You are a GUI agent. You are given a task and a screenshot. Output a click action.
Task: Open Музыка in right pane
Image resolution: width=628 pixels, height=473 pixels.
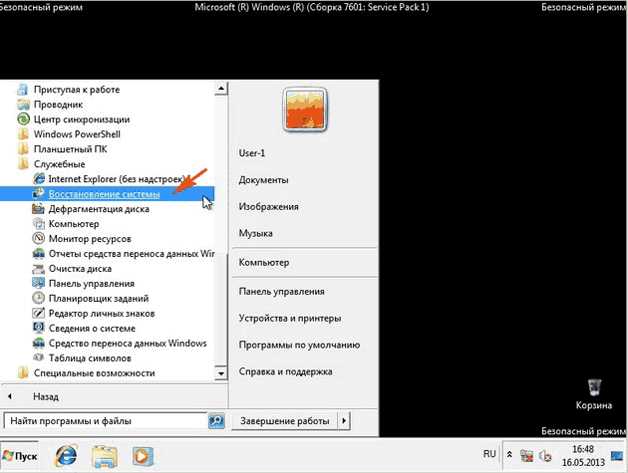[256, 233]
